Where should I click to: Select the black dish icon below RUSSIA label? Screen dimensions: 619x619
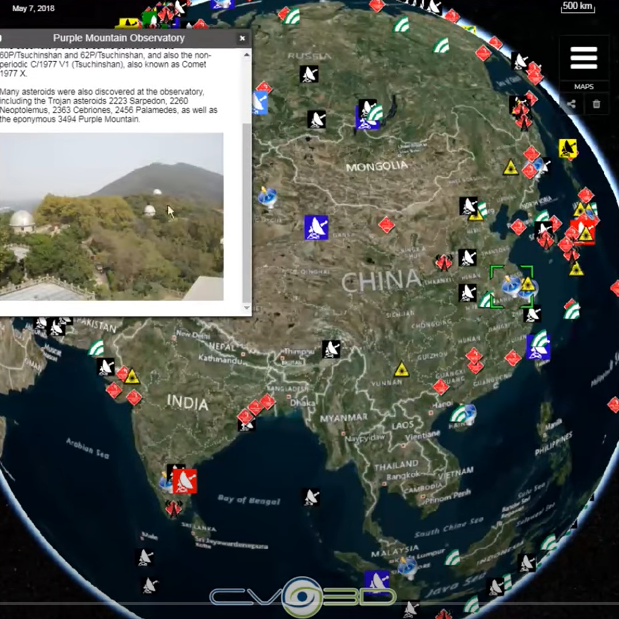click(309, 74)
